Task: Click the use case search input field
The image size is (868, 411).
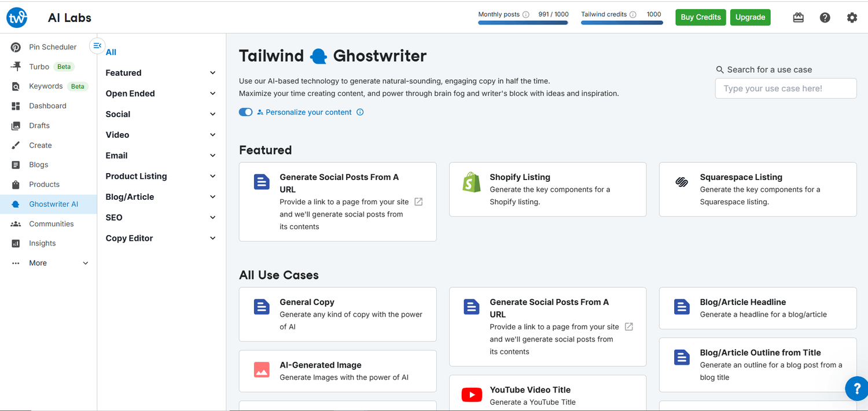Action: 786,89
